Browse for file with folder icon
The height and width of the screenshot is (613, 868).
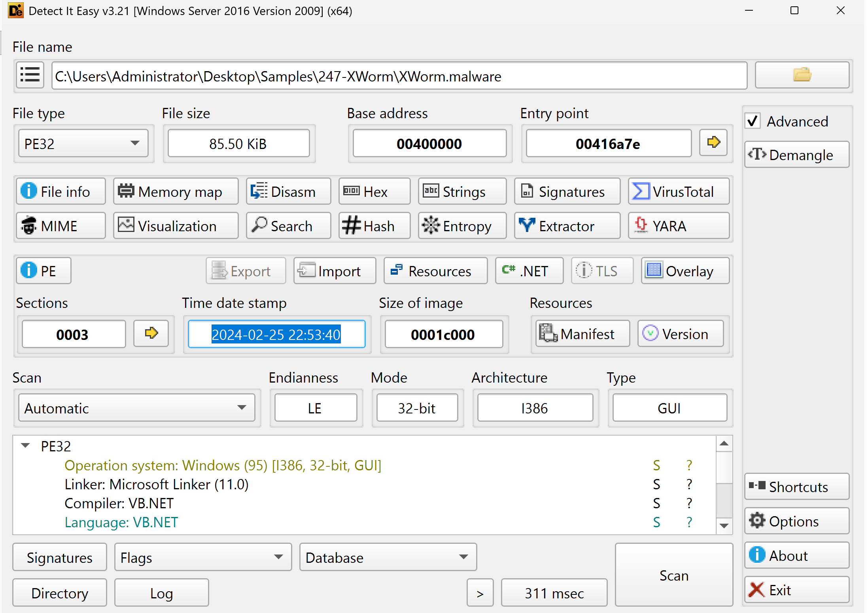(802, 75)
